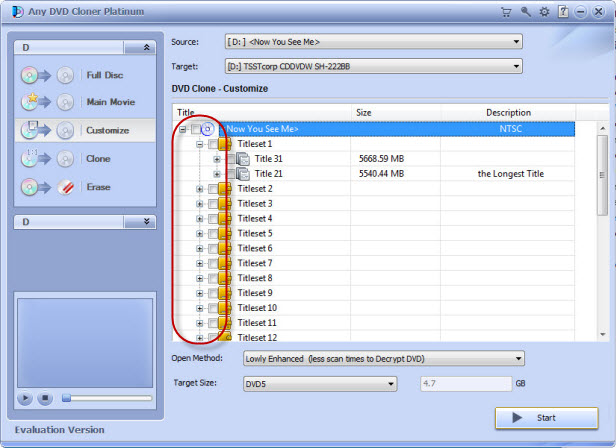Click the 5668.59 MB size cell

[x=381, y=159]
